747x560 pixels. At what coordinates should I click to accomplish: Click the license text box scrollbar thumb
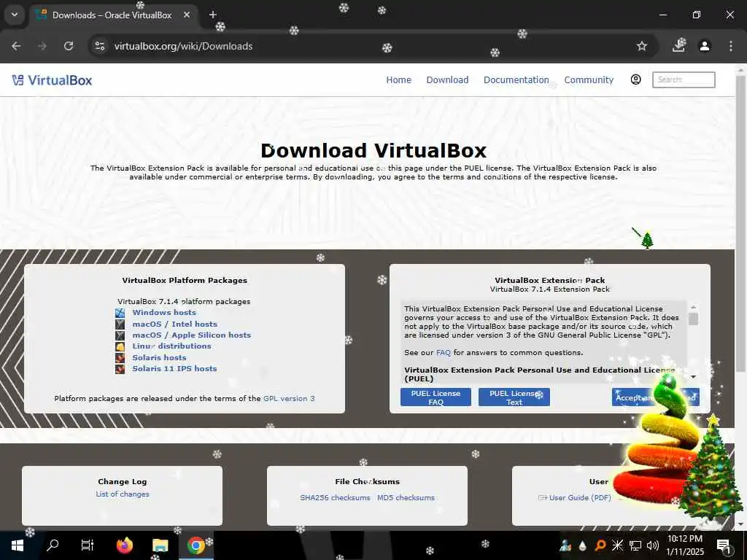click(x=693, y=319)
